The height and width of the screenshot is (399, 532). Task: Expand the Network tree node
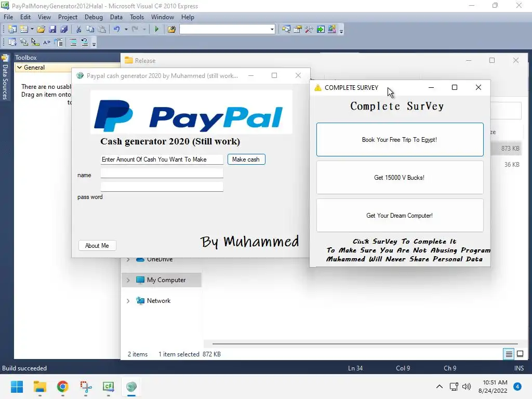tap(128, 301)
